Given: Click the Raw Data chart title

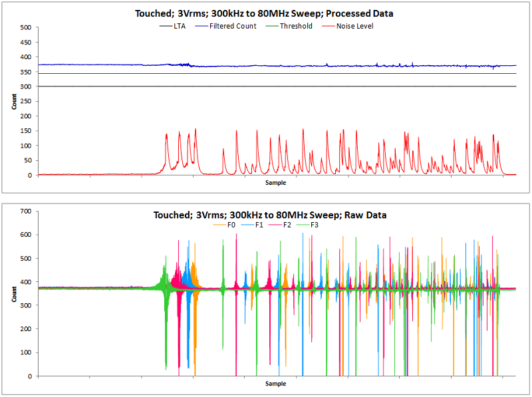Looking at the screenshot, I should (270, 215).
